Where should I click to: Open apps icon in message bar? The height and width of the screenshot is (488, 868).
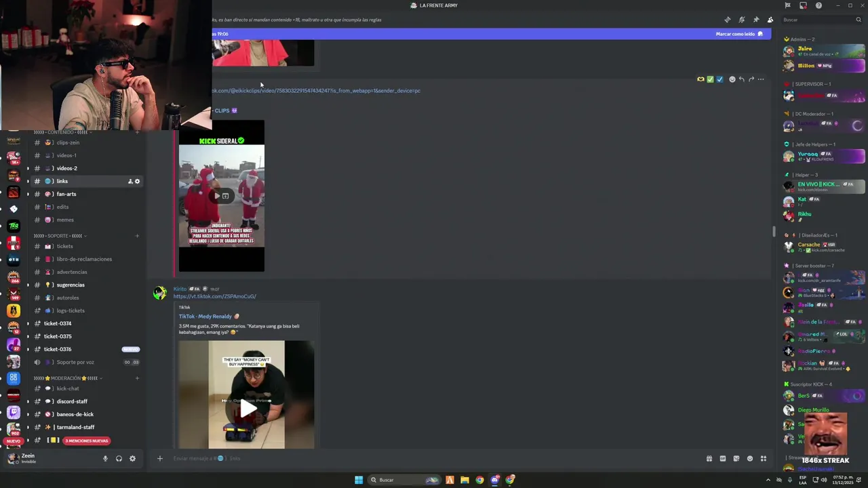pyautogui.click(x=763, y=459)
